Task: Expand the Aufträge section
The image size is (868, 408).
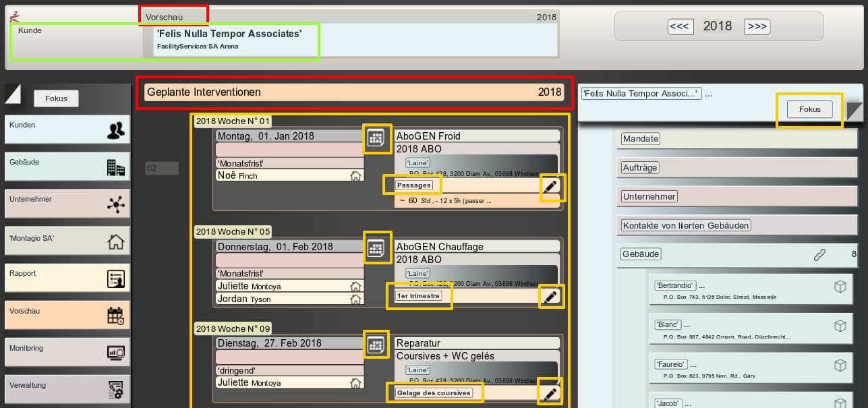Action: (x=640, y=168)
